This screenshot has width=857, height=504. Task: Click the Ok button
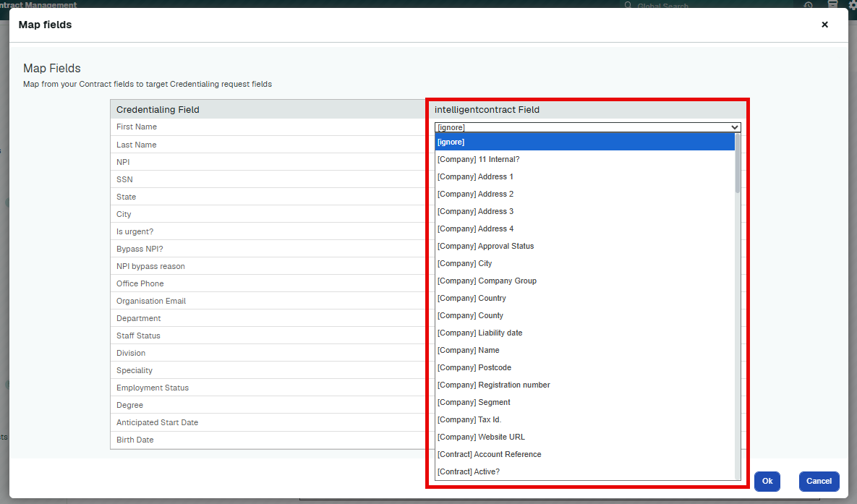coord(767,481)
